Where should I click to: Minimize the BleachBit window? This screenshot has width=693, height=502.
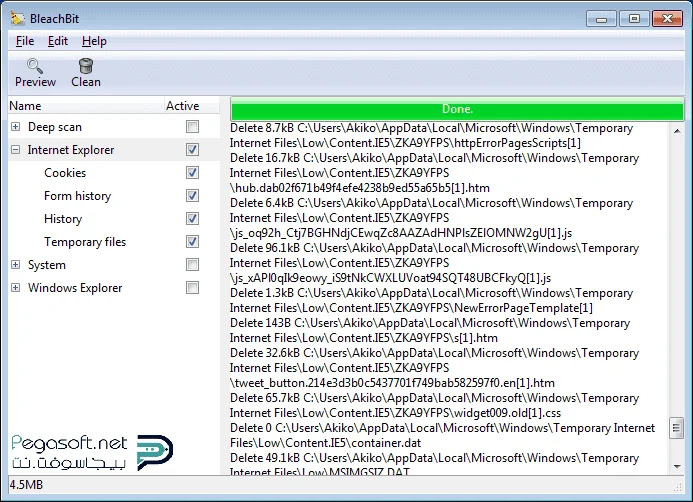(601, 19)
